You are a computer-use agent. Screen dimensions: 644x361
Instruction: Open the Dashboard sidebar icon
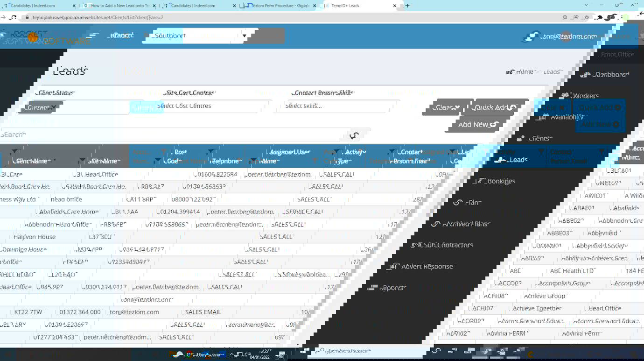pos(585,75)
